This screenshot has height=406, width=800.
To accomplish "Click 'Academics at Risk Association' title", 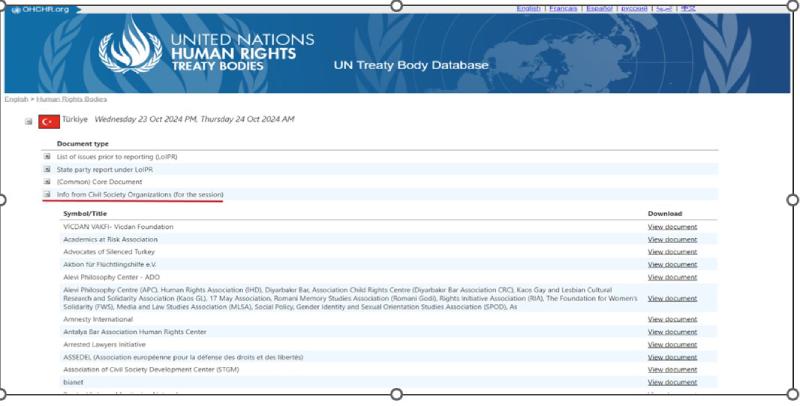I will point(110,239).
